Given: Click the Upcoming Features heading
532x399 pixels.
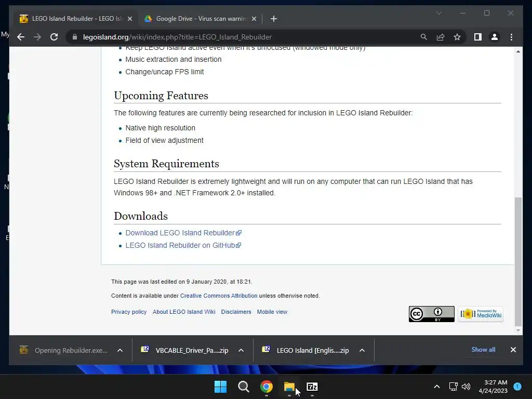Looking at the screenshot, I should coord(161,96).
